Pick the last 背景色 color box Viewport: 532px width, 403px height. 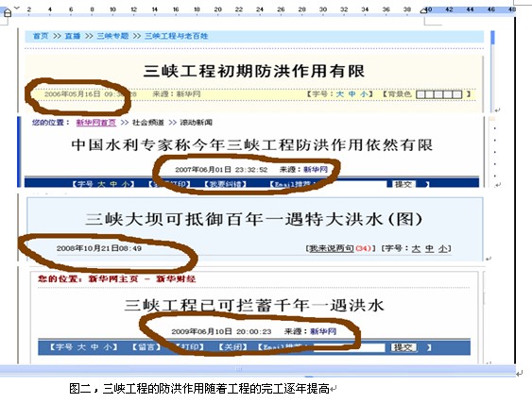point(457,94)
